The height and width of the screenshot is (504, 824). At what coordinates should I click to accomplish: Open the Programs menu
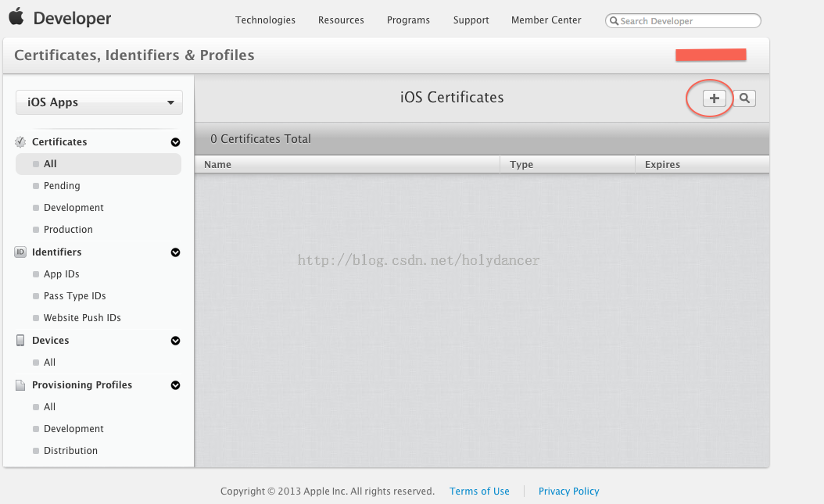point(408,20)
